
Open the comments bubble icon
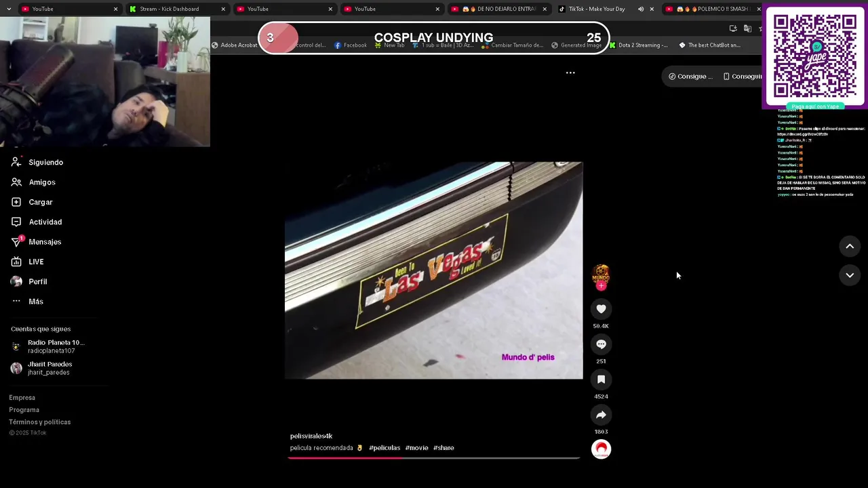[x=601, y=344]
